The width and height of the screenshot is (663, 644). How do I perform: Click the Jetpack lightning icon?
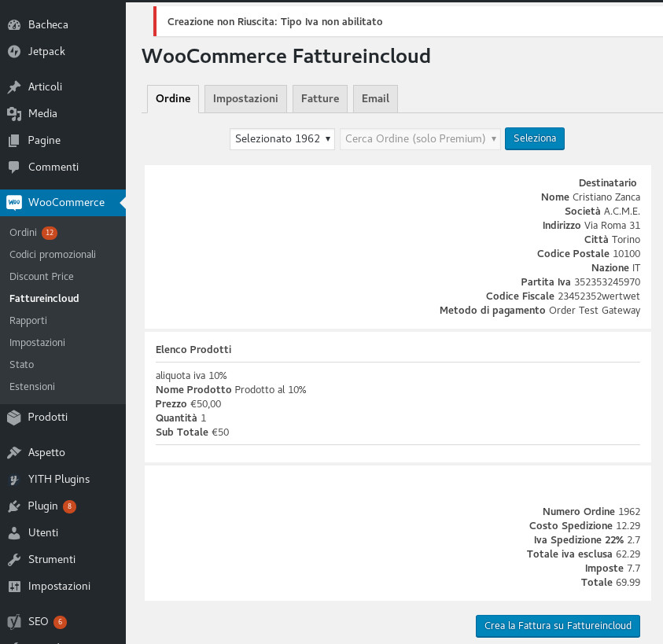14,52
